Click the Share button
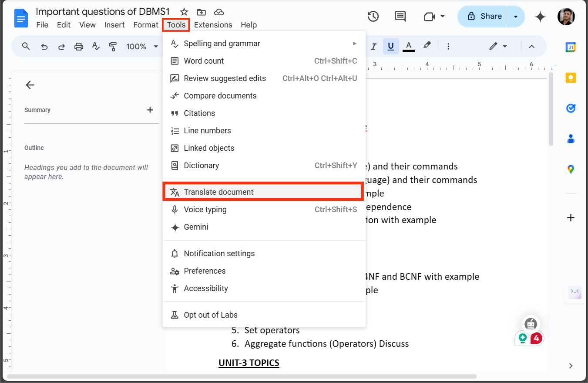The image size is (588, 383). 483,17
